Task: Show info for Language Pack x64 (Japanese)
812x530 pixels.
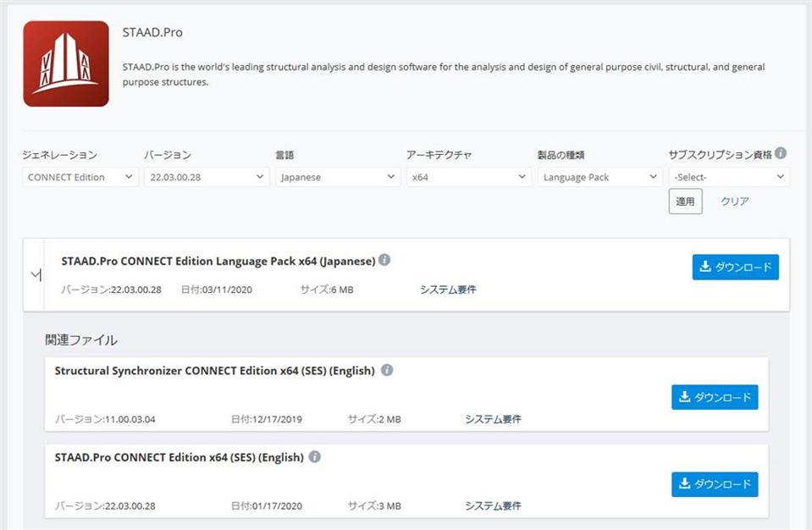Action: pyautogui.click(x=384, y=260)
